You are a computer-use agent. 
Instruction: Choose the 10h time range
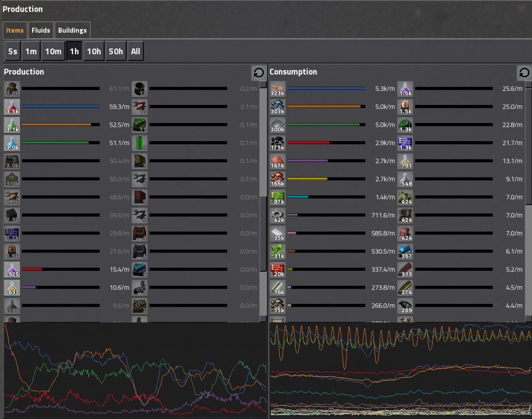point(94,51)
